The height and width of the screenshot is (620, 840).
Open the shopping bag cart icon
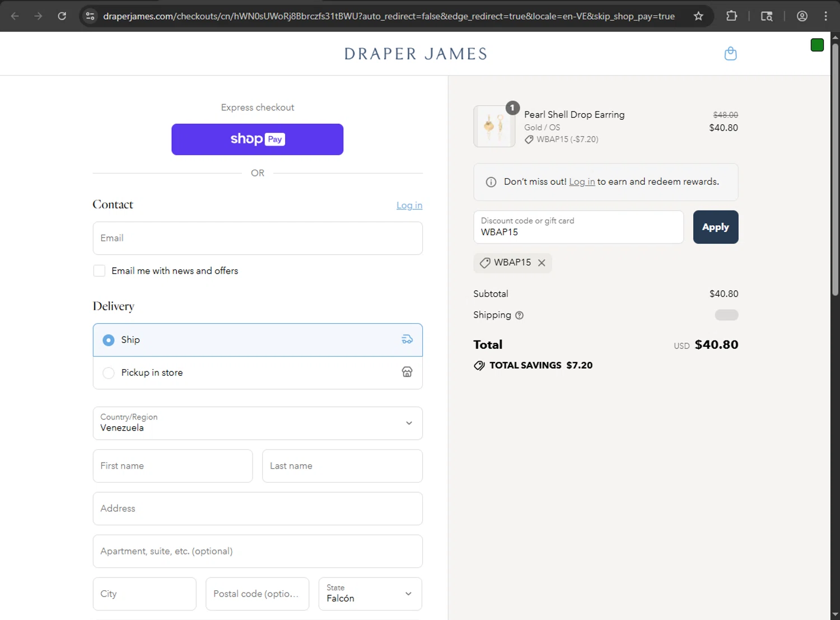click(x=730, y=54)
